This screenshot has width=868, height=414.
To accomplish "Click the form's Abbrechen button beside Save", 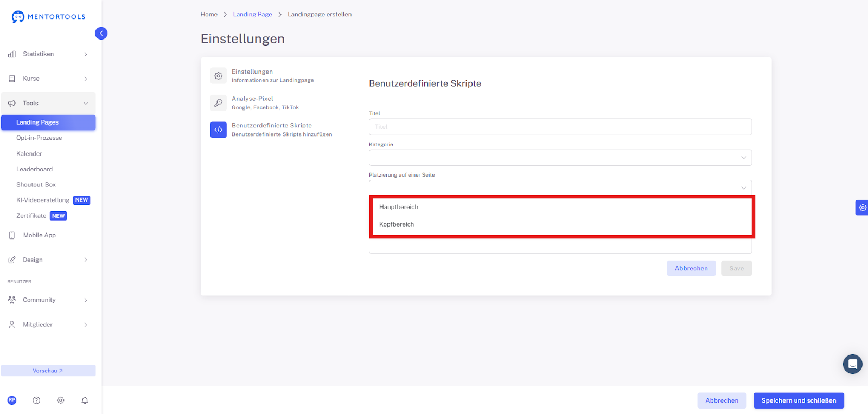I will (691, 268).
